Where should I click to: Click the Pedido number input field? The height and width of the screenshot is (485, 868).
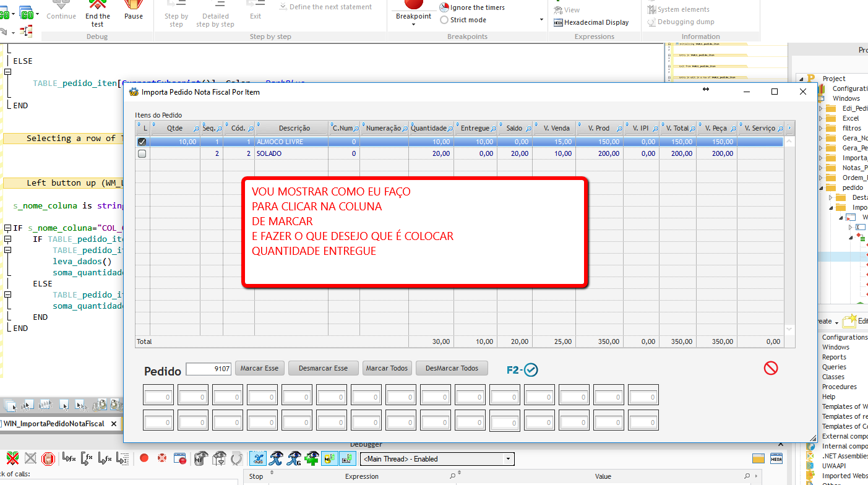207,368
